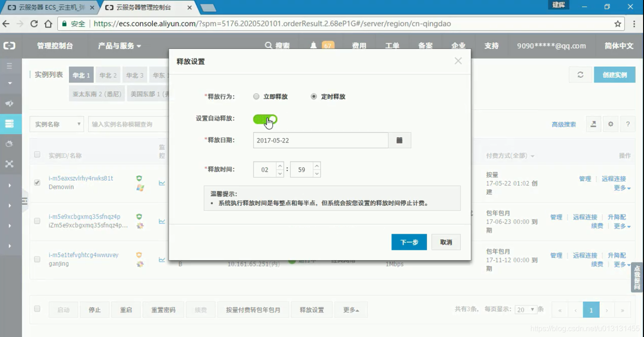Toggle the sidebar hamburger menu icon
The height and width of the screenshot is (337, 644).
click(9, 66)
